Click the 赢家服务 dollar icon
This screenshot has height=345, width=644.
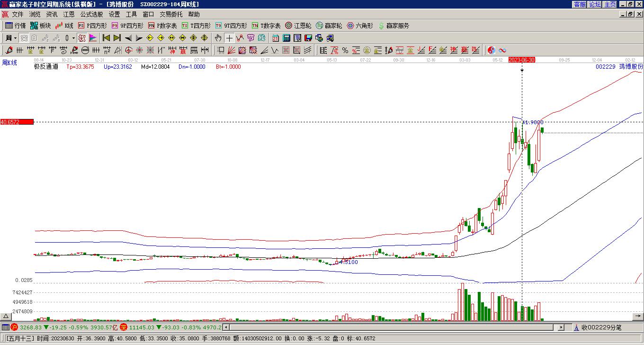pyautogui.click(x=394, y=26)
